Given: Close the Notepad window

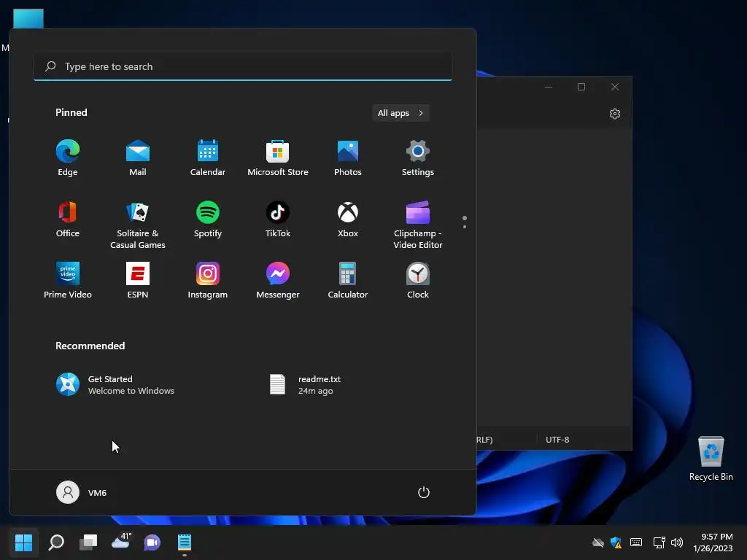Looking at the screenshot, I should 615,87.
